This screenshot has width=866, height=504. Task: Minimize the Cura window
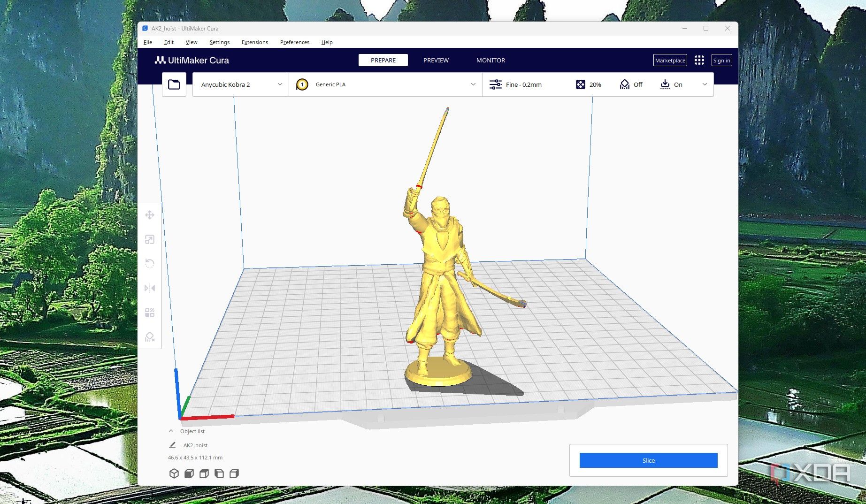coord(685,28)
